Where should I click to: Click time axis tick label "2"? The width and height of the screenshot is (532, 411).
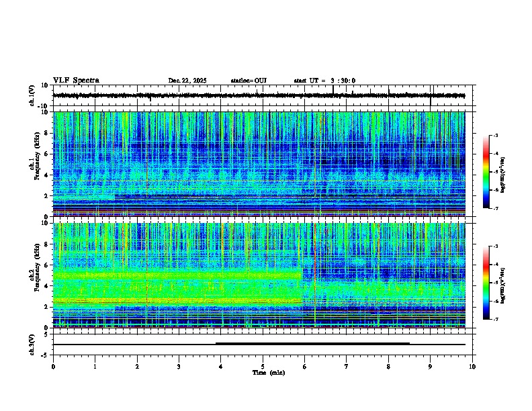coord(137,367)
